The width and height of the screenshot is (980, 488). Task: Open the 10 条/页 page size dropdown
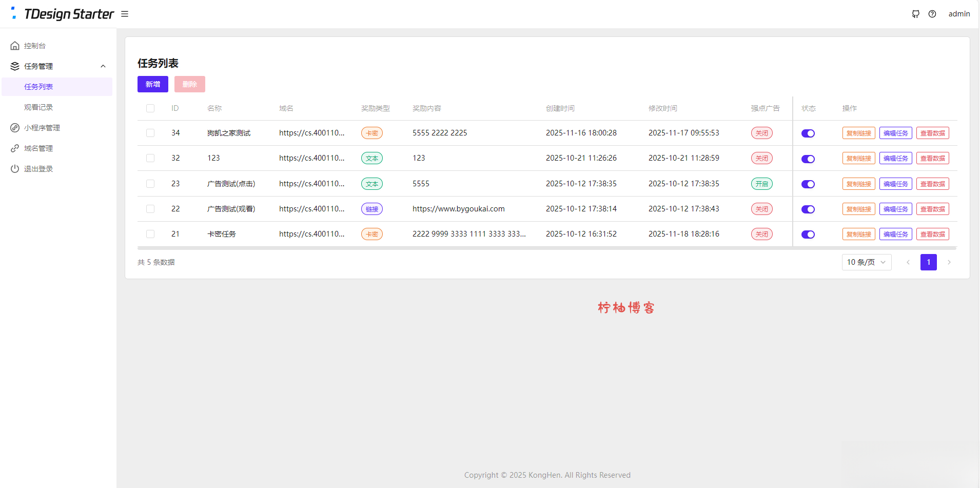866,262
